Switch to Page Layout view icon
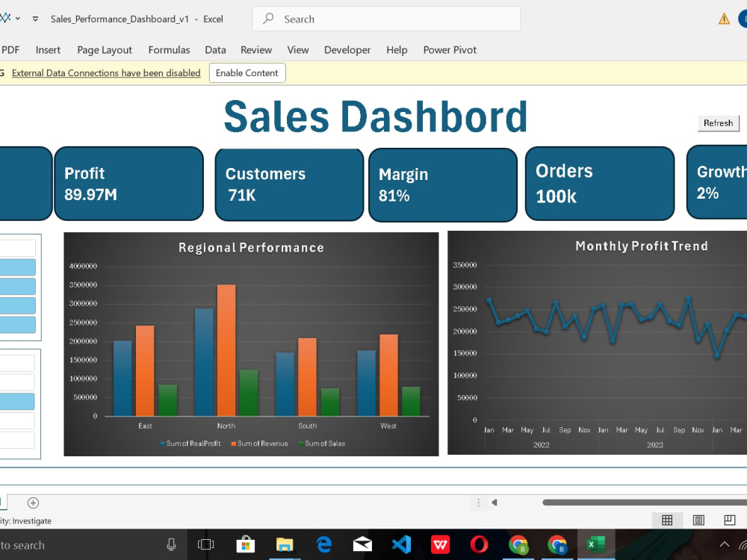The width and height of the screenshot is (747, 560). coord(698,520)
